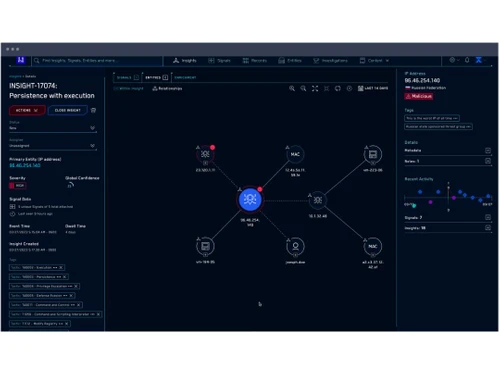The width and height of the screenshot is (500, 375).
Task: Remove the Modify Registry tag
Action: pos(67,324)
